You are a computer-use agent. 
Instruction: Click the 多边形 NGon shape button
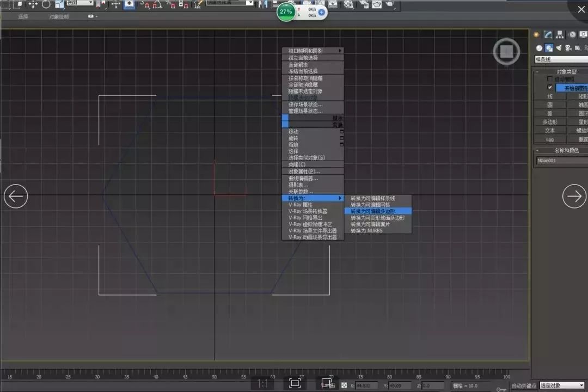[550, 122]
